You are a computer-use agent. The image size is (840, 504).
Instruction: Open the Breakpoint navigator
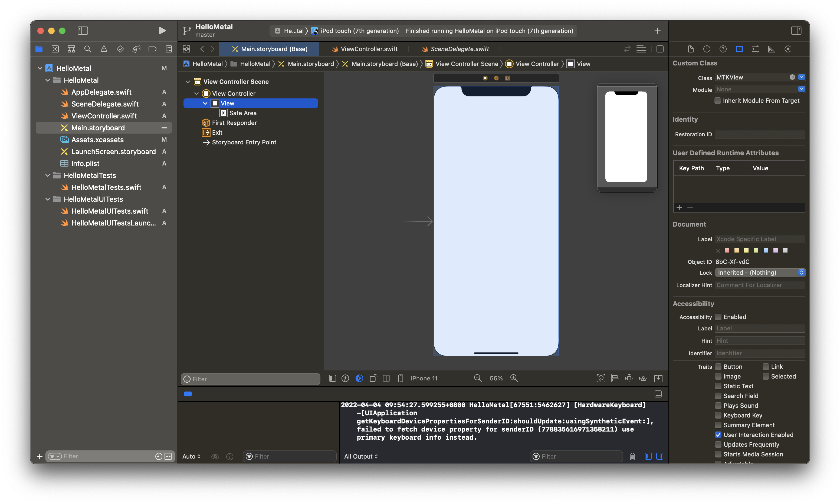[152, 49]
